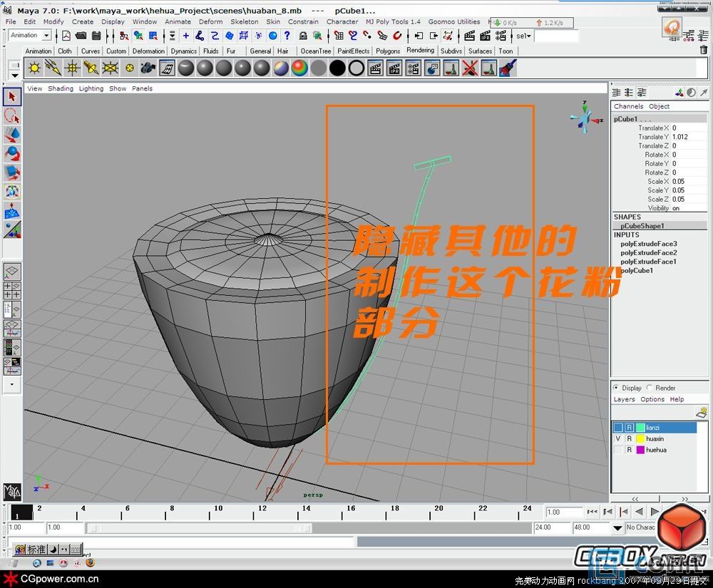Pick the Scale tool cube icon
Viewport: 713px width, 588px height.
pos(12,173)
